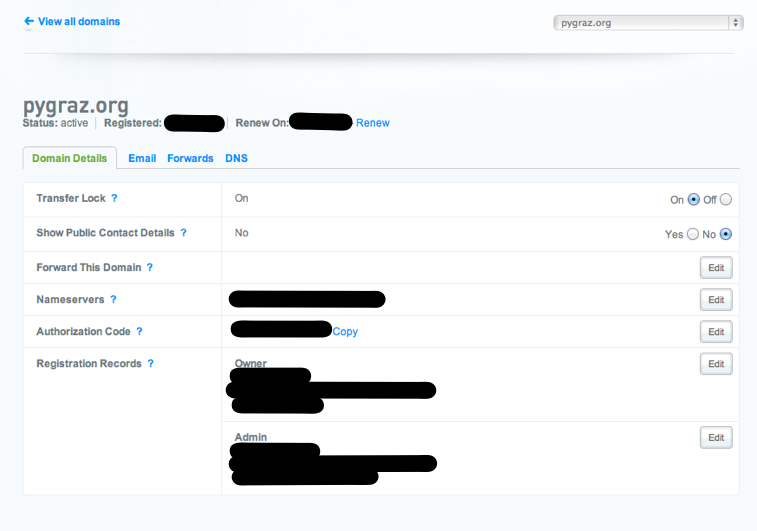The height and width of the screenshot is (531, 757).
Task: Click the Renew link
Action: pyautogui.click(x=373, y=123)
